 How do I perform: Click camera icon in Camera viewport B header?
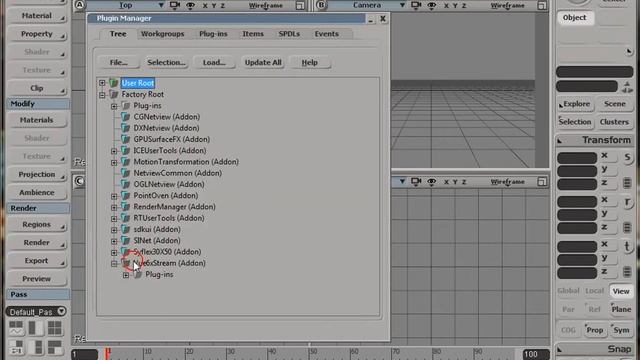click(416, 5)
